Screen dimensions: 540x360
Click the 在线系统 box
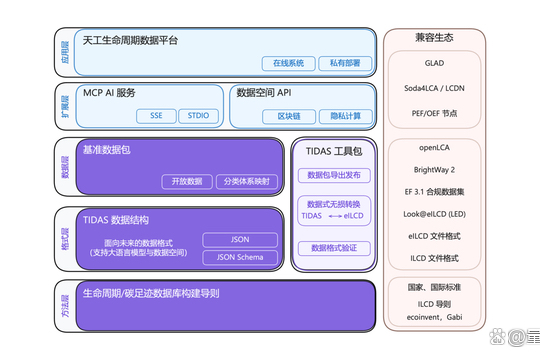tap(288, 63)
